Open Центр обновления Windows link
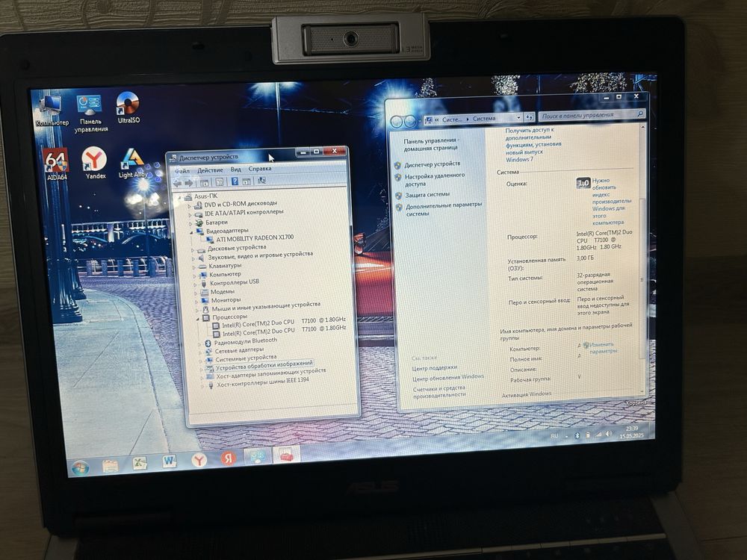This screenshot has height=560, width=747. [447, 377]
